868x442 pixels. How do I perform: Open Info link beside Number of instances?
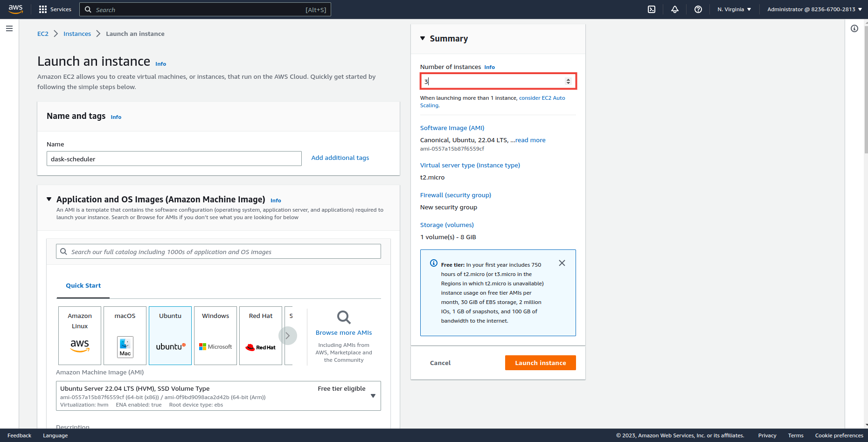click(489, 67)
